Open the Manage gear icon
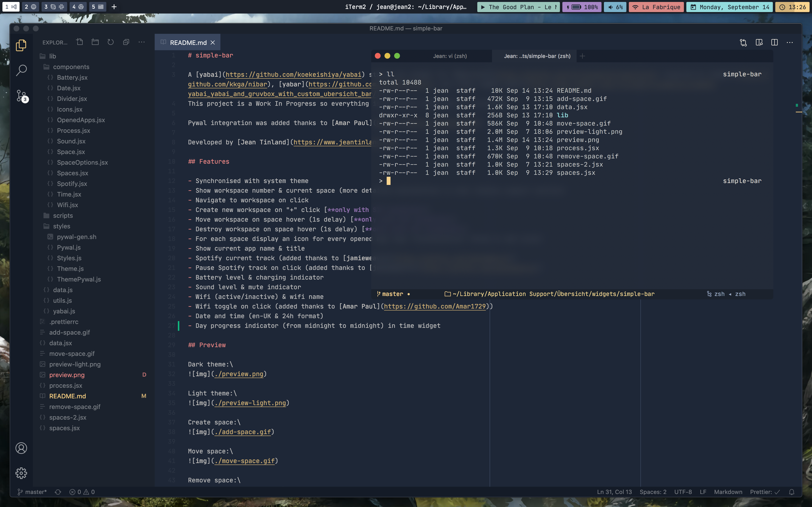 point(21,473)
